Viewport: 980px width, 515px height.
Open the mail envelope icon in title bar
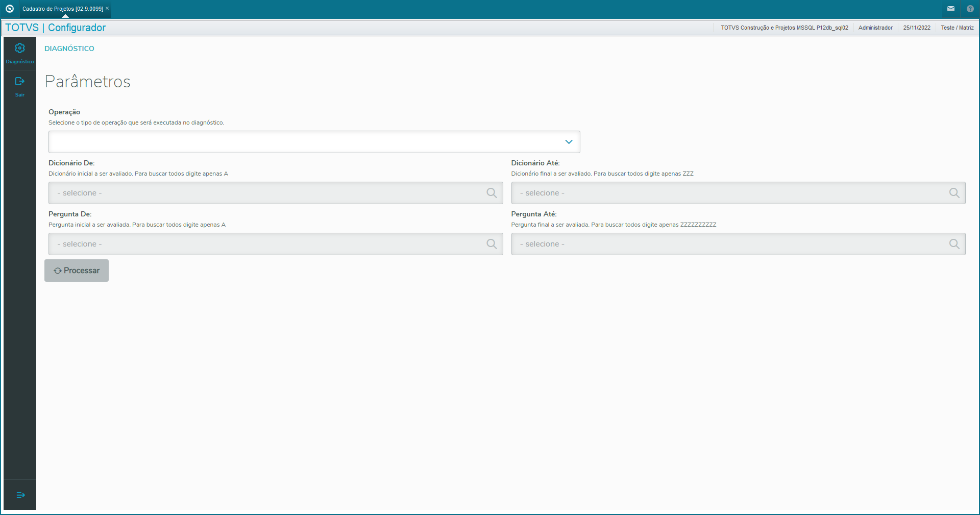(x=951, y=9)
